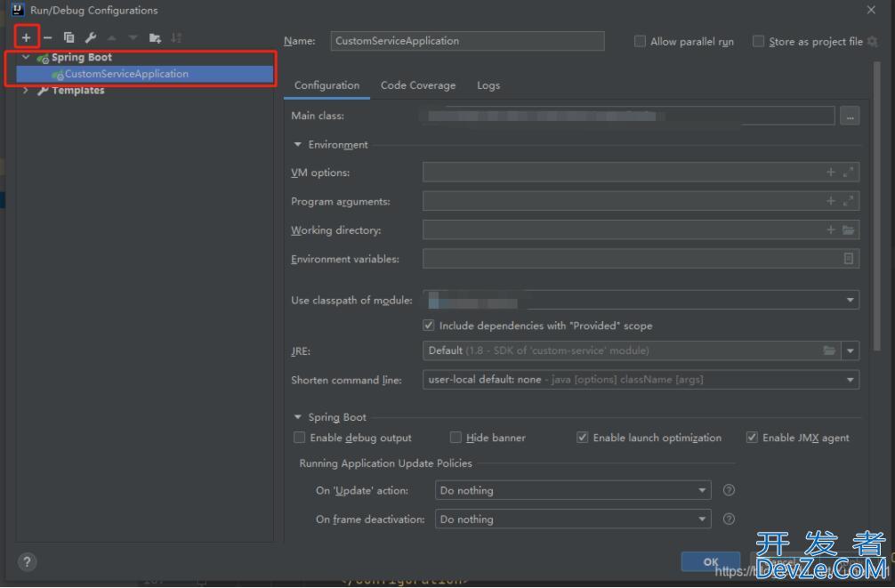Collapse the Spring Boot settings section
Image resolution: width=895 pixels, height=588 pixels.
pyautogui.click(x=297, y=416)
